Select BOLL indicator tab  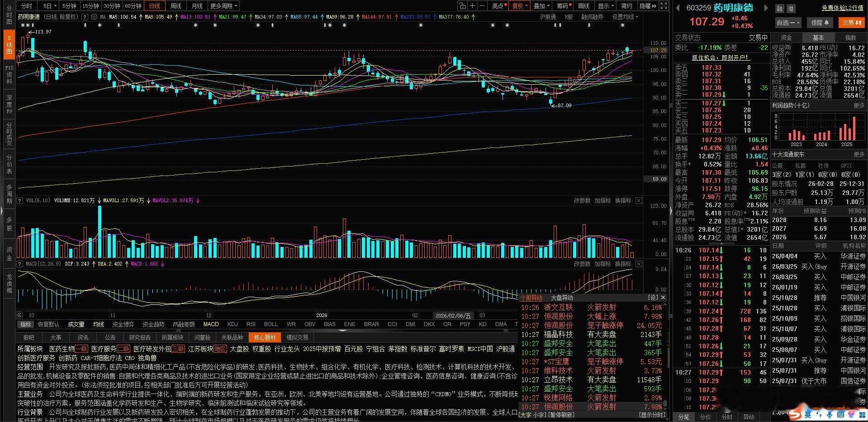271,324
